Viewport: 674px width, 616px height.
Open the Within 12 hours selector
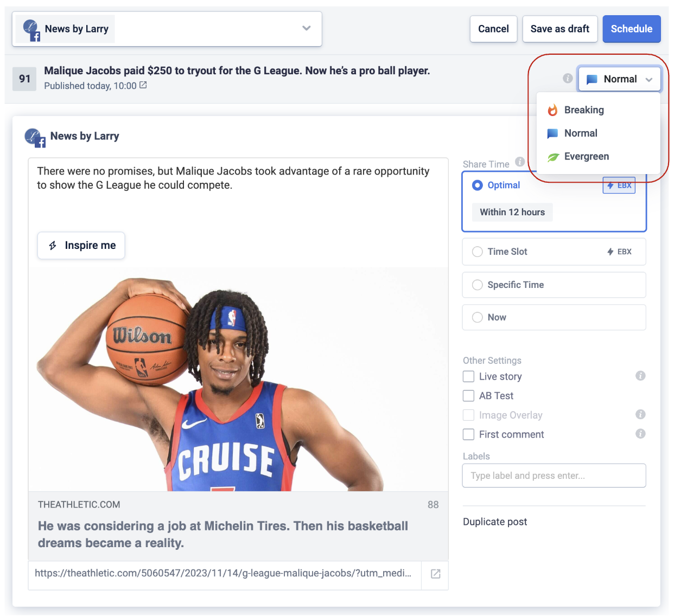coord(512,212)
